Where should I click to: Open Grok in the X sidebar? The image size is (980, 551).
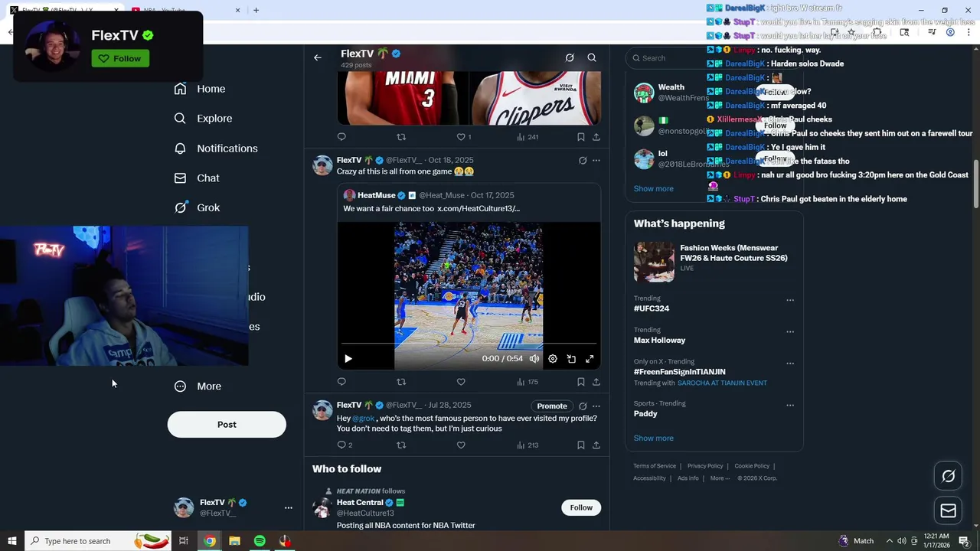[x=197, y=207]
